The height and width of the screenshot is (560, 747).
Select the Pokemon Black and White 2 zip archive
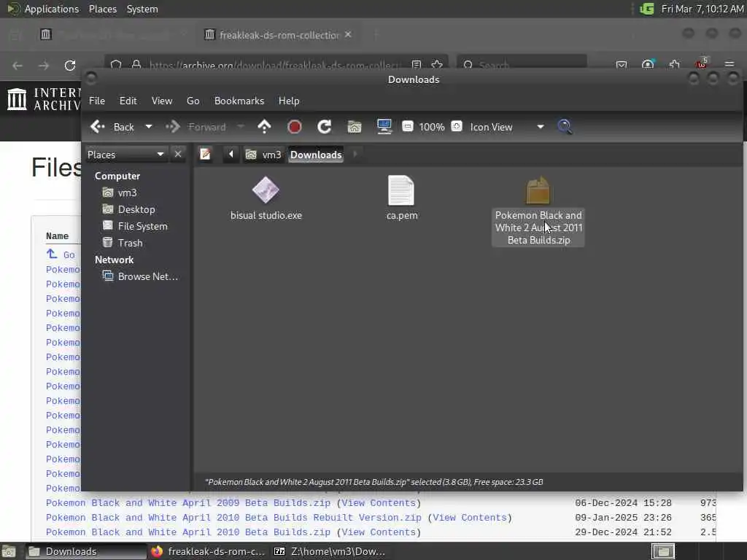tap(538, 211)
